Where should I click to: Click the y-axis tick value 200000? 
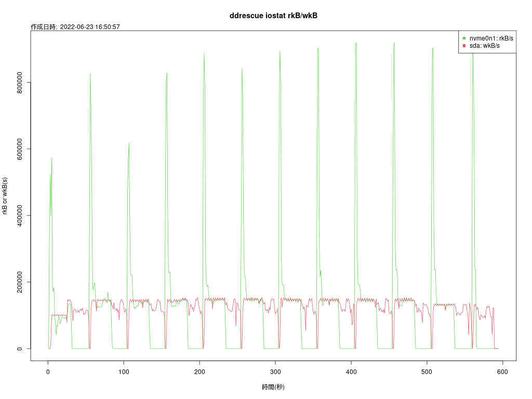(20, 282)
